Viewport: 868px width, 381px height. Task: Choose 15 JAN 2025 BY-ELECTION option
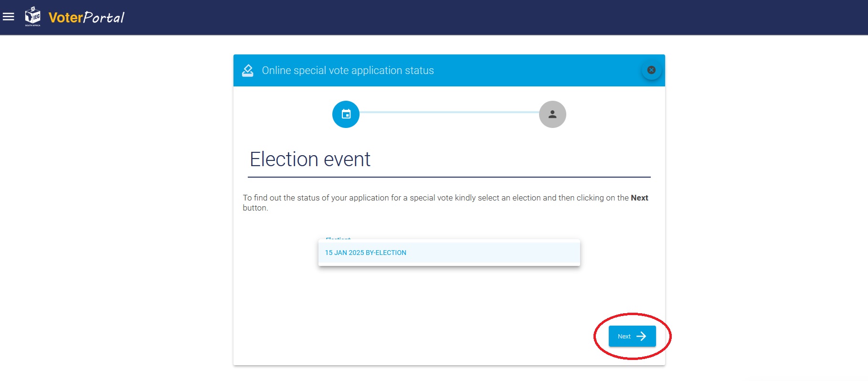pos(366,253)
